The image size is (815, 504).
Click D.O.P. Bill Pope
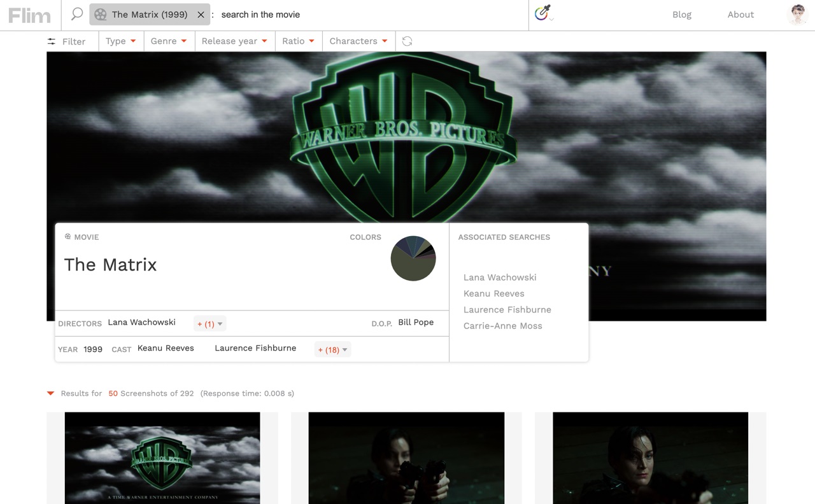pyautogui.click(x=416, y=322)
